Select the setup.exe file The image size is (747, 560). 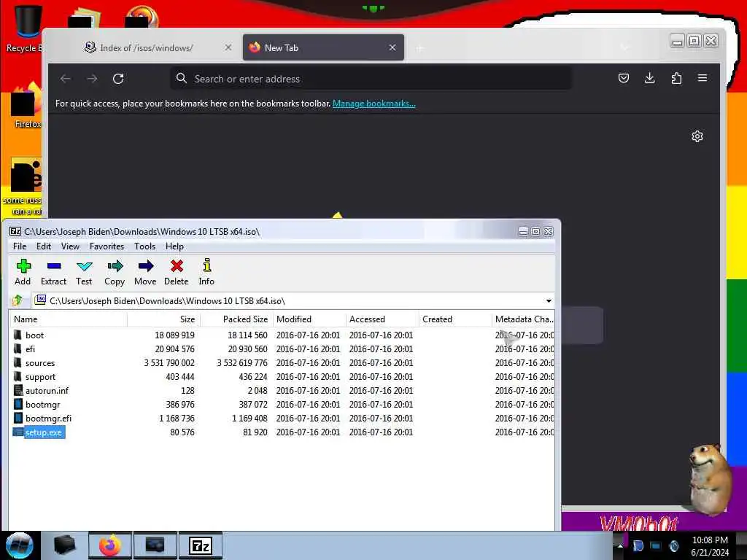282,432
